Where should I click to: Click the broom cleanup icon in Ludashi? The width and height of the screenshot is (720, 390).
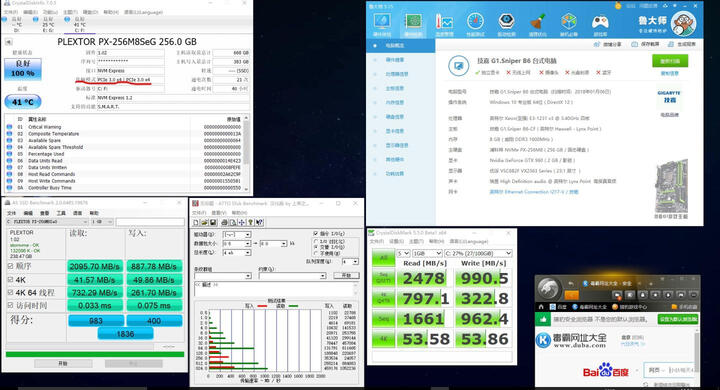(537, 21)
